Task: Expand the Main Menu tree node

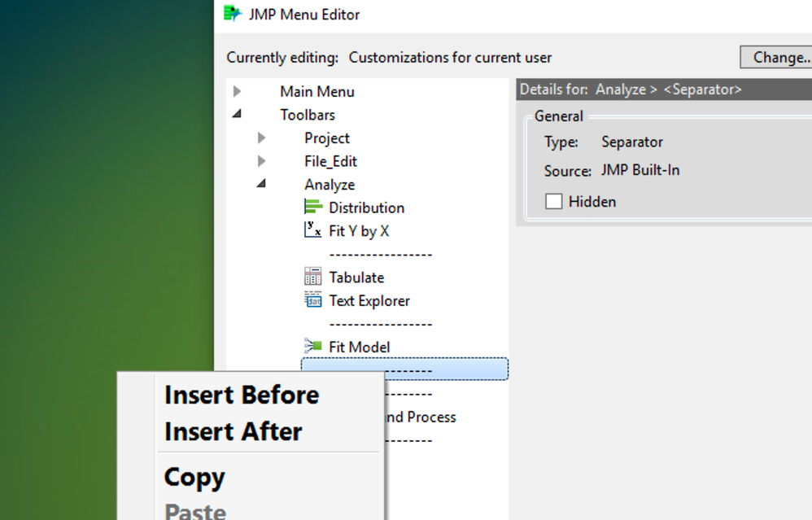Action: [x=238, y=92]
